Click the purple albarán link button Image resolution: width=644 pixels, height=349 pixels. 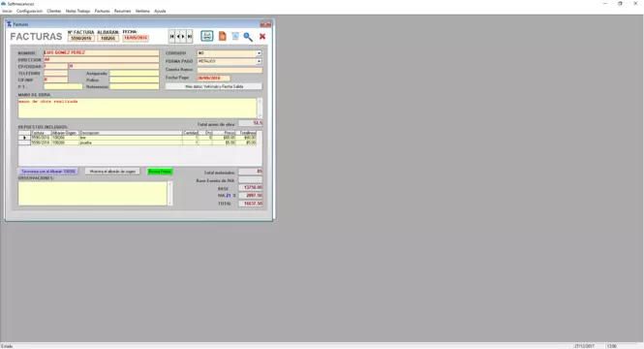[x=48, y=172]
